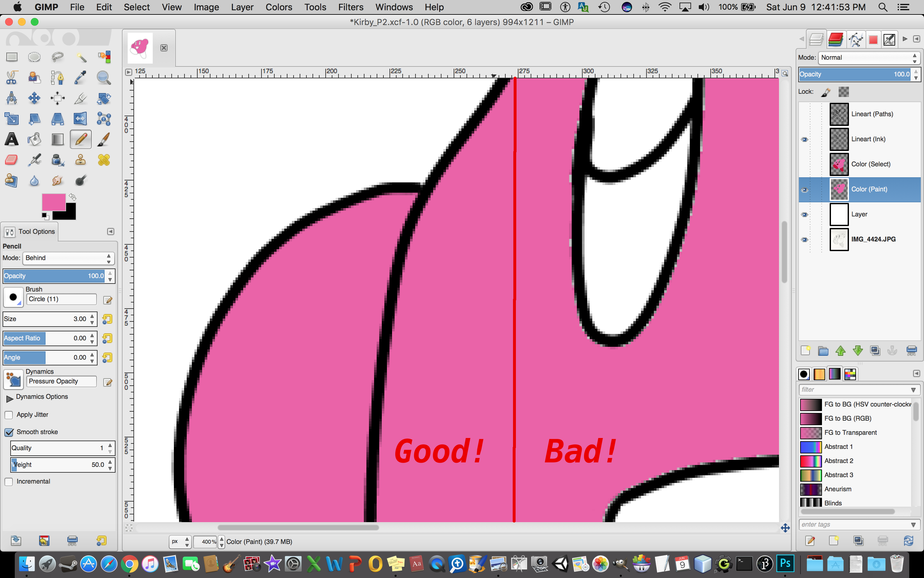Select the Paths tool
The height and width of the screenshot is (578, 924).
[57, 78]
